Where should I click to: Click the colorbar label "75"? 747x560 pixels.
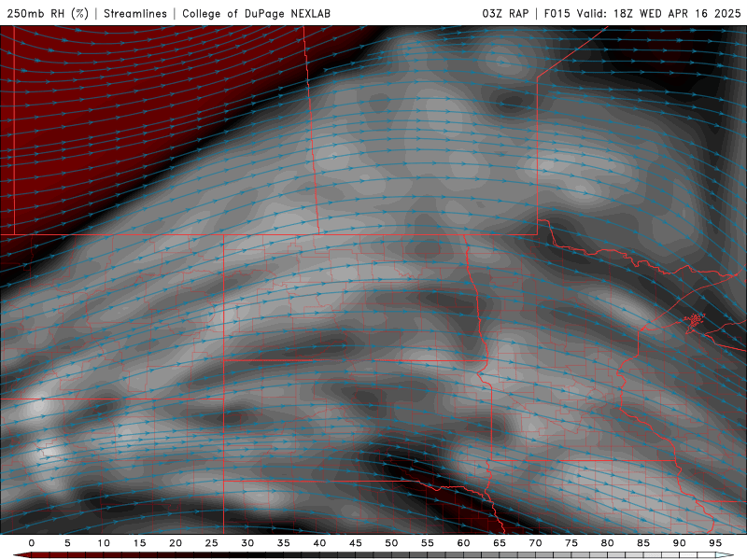point(571,543)
